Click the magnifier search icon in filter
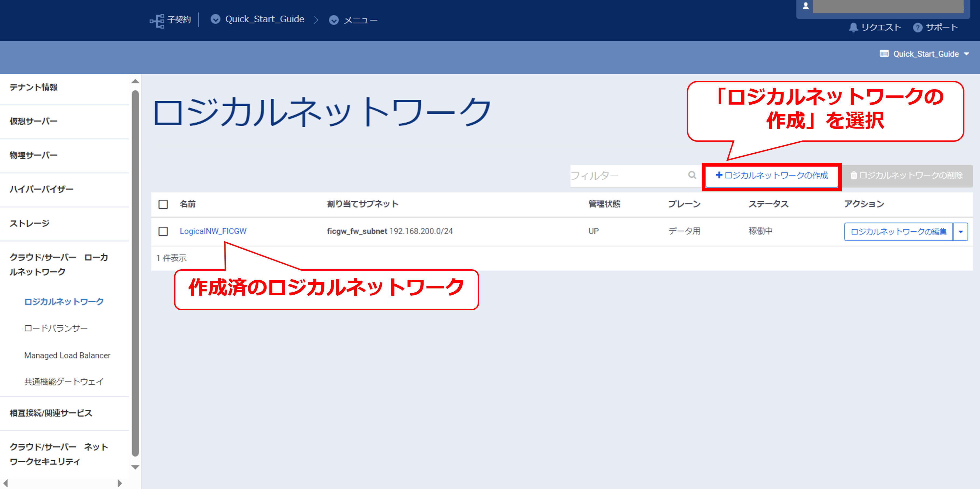The image size is (980, 489). tap(692, 175)
